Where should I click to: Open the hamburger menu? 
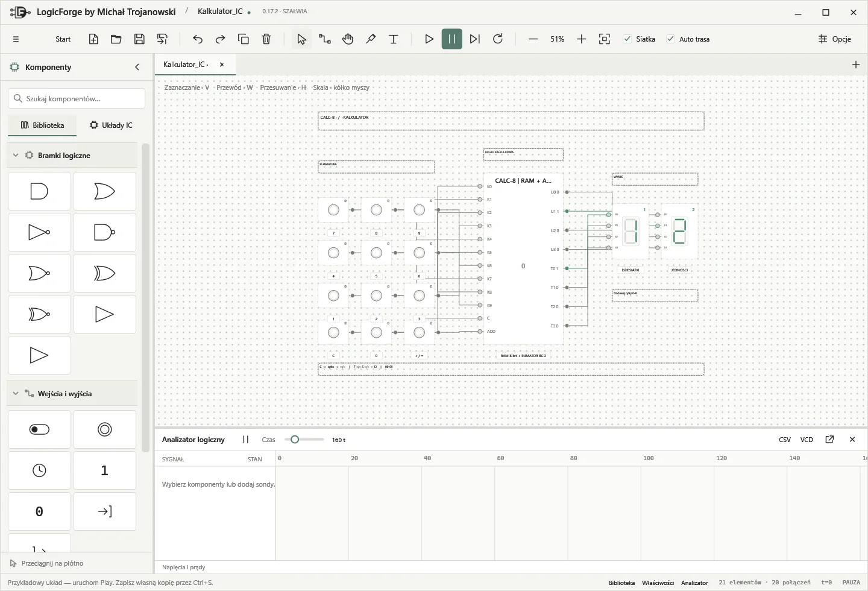(16, 39)
